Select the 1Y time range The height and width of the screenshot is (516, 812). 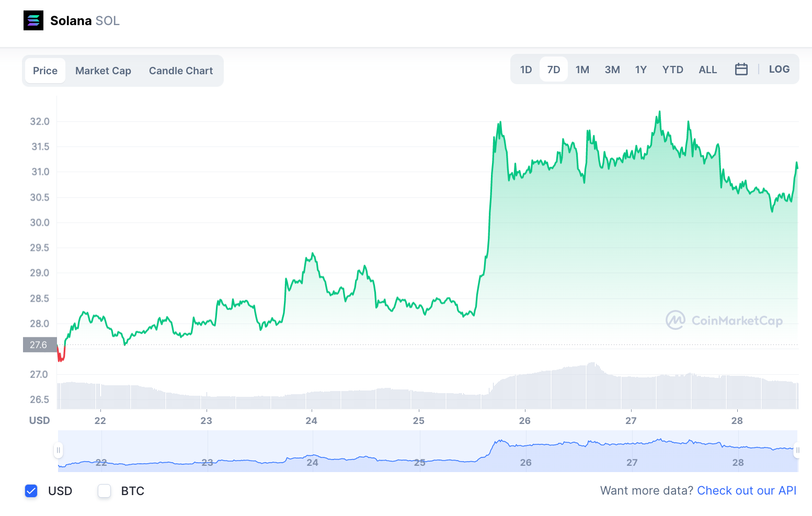point(641,69)
